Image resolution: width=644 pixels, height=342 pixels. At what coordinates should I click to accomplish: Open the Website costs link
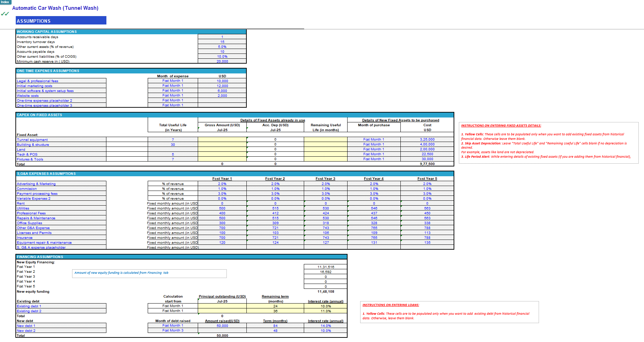tap(28, 96)
